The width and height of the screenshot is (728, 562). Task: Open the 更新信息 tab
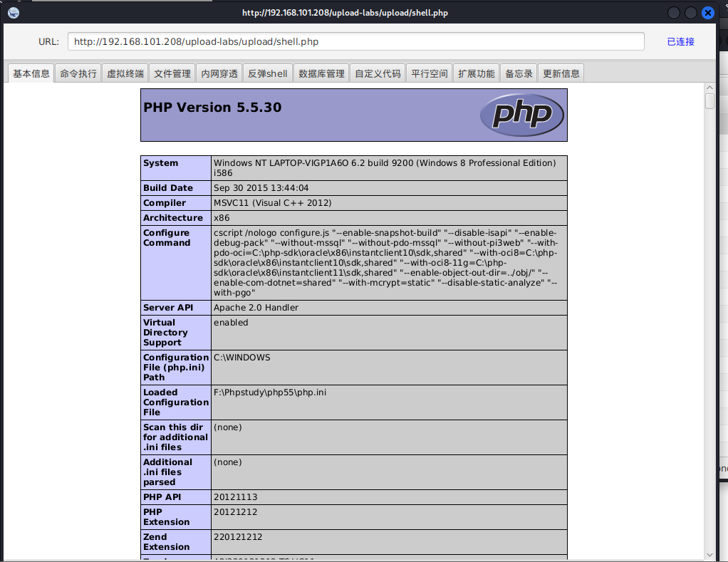[x=561, y=74]
